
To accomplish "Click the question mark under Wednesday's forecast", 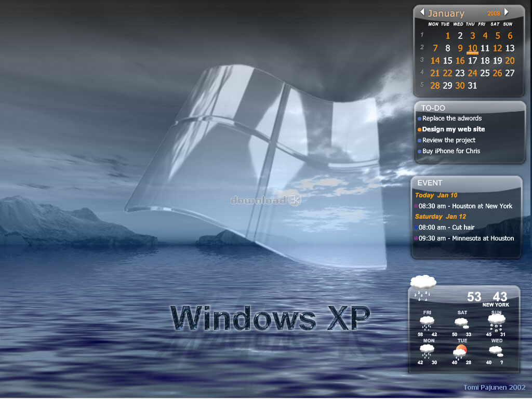I will tap(502, 362).
